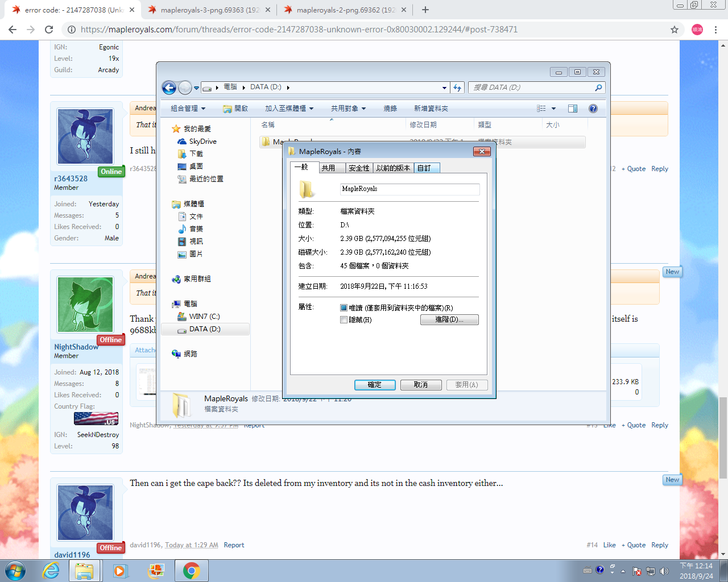
Task: Open recent pages dropdown beside nav arrows
Action: 196,88
